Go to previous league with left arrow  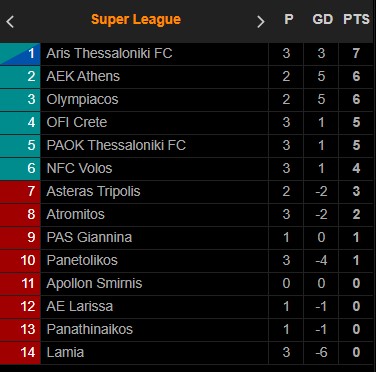[x=10, y=22]
